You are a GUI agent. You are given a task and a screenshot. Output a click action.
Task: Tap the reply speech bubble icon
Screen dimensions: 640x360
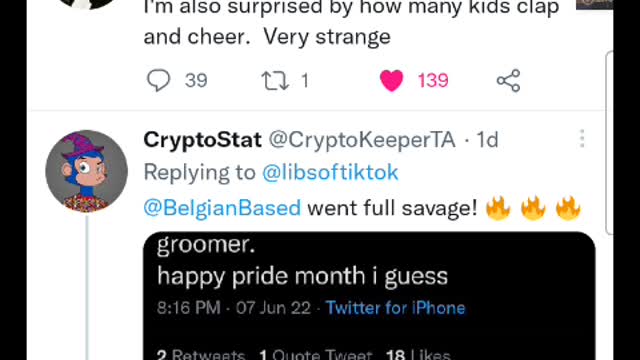[x=158, y=80]
